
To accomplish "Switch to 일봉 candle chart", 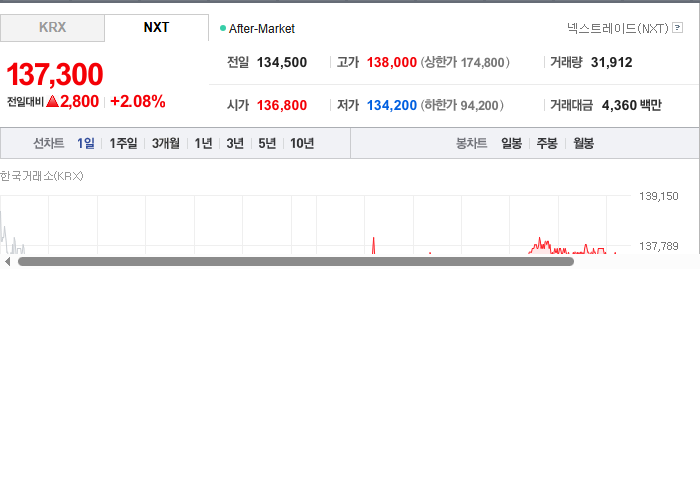I will (x=511, y=143).
